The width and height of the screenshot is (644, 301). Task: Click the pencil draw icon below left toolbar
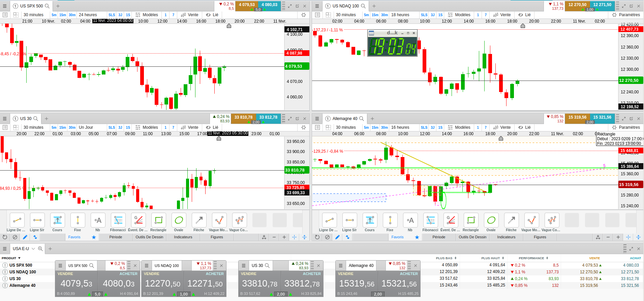[25, 237]
